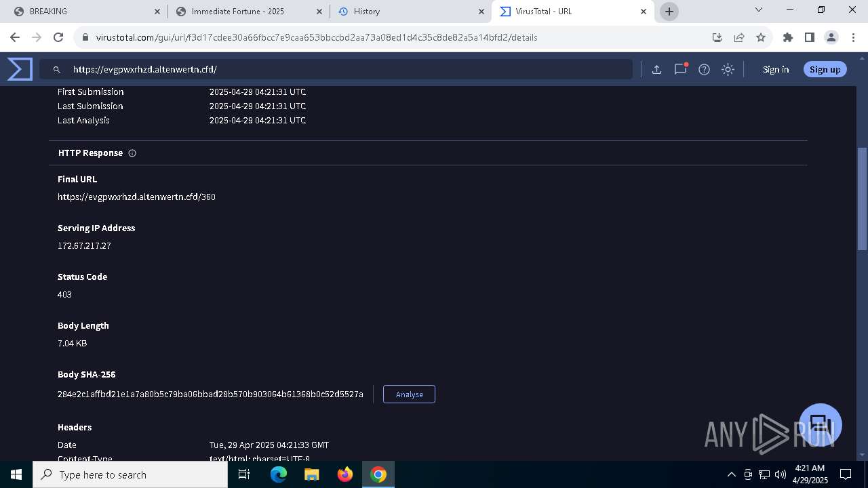The height and width of the screenshot is (488, 868).
Task: Open the chat support bubble button
Action: (x=821, y=425)
